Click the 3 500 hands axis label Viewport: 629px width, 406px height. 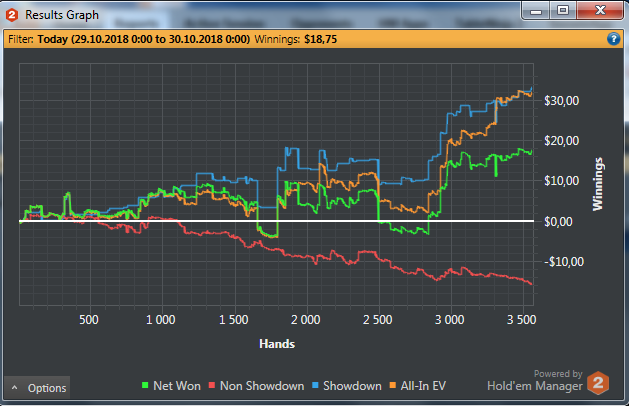[521, 320]
